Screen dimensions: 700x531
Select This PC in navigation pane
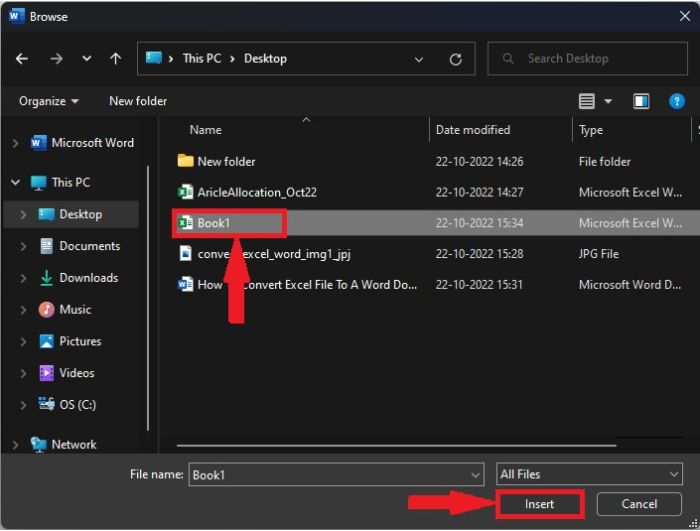click(71, 182)
